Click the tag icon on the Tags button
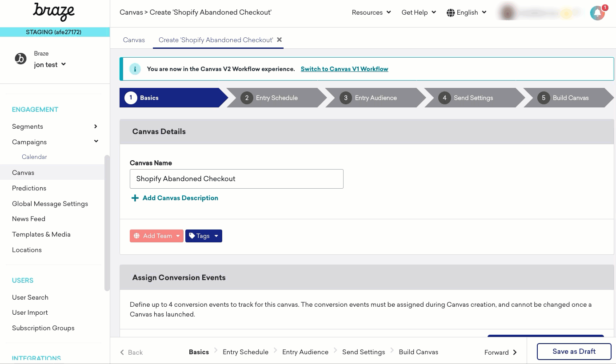 (x=192, y=236)
